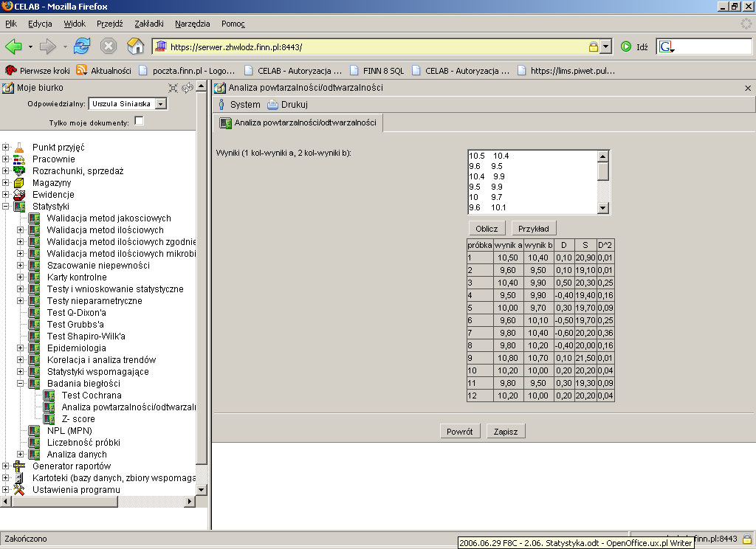Select NPL (MPN) tree item
The image size is (756, 549).
click(x=69, y=431)
